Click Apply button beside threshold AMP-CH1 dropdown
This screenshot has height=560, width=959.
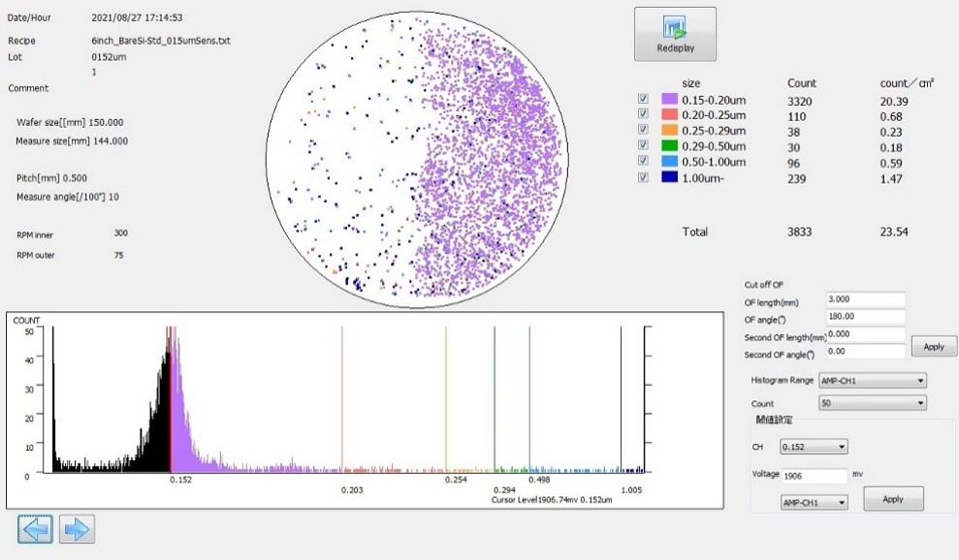pos(893,499)
